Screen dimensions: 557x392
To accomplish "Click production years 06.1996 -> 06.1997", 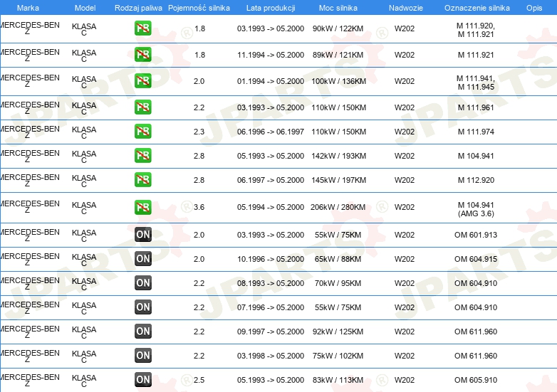I will 271,132.
